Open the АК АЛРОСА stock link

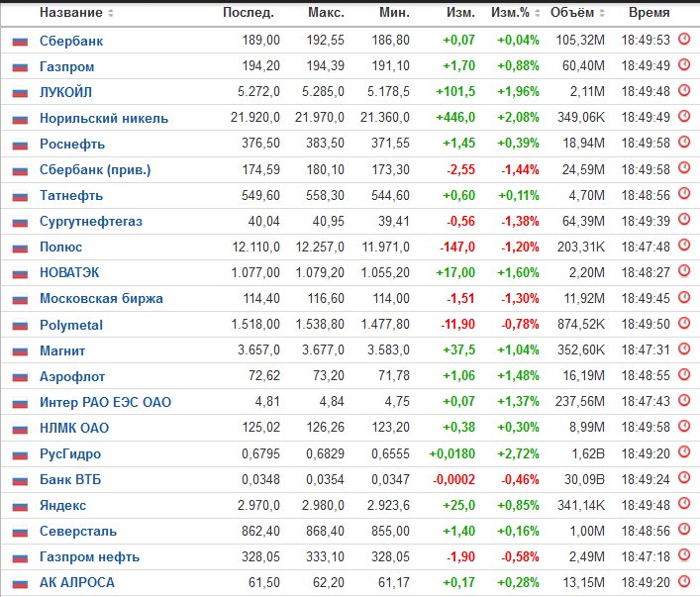point(77,583)
